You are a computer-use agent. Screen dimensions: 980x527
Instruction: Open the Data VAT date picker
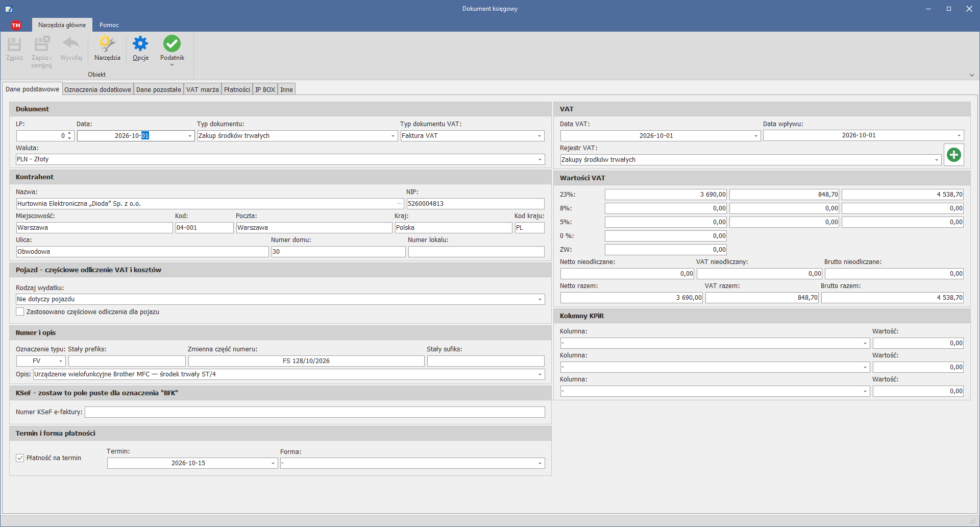point(756,136)
